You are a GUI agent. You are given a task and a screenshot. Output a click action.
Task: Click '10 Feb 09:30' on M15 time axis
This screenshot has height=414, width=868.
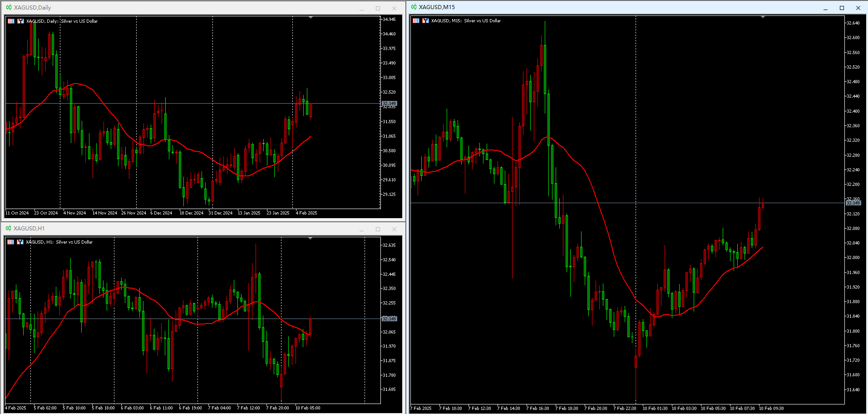(x=771, y=408)
